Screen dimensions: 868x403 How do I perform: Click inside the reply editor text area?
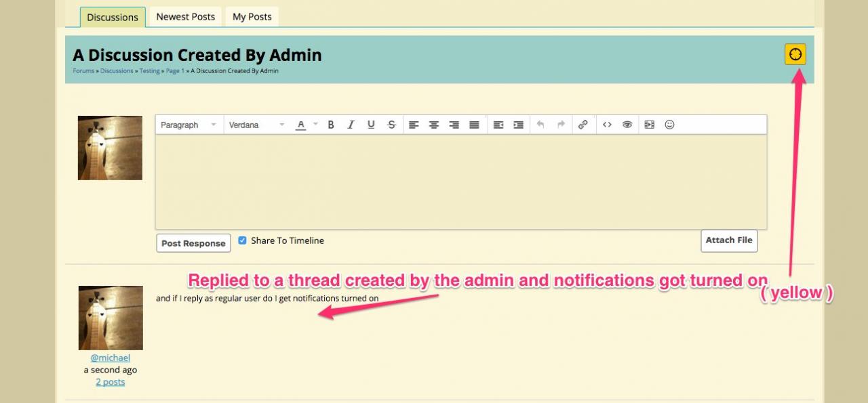(x=461, y=182)
